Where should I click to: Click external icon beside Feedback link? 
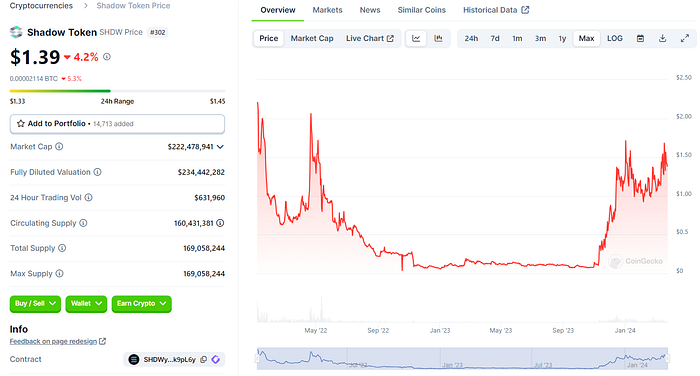tap(102, 341)
